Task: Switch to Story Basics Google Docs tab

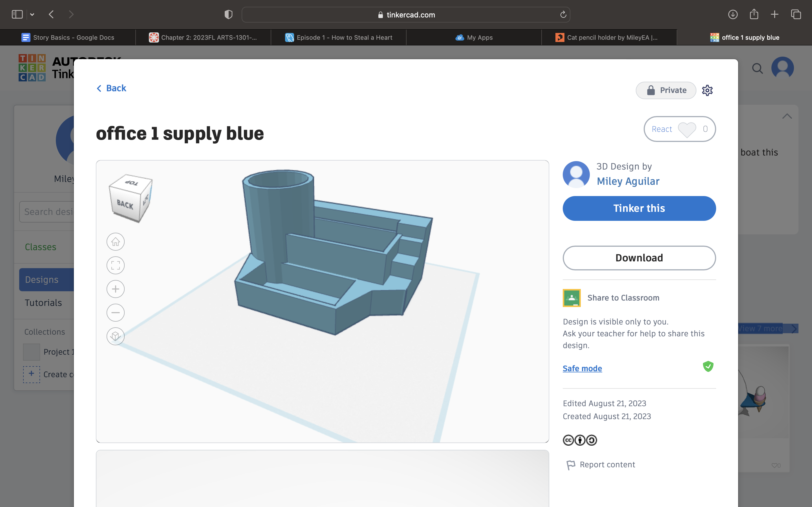Action: click(68, 37)
